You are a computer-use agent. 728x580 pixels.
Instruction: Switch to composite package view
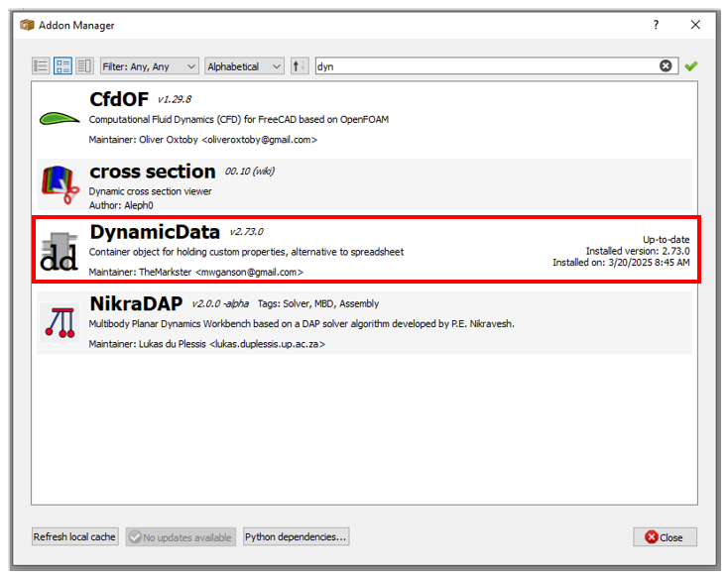pyautogui.click(x=84, y=65)
